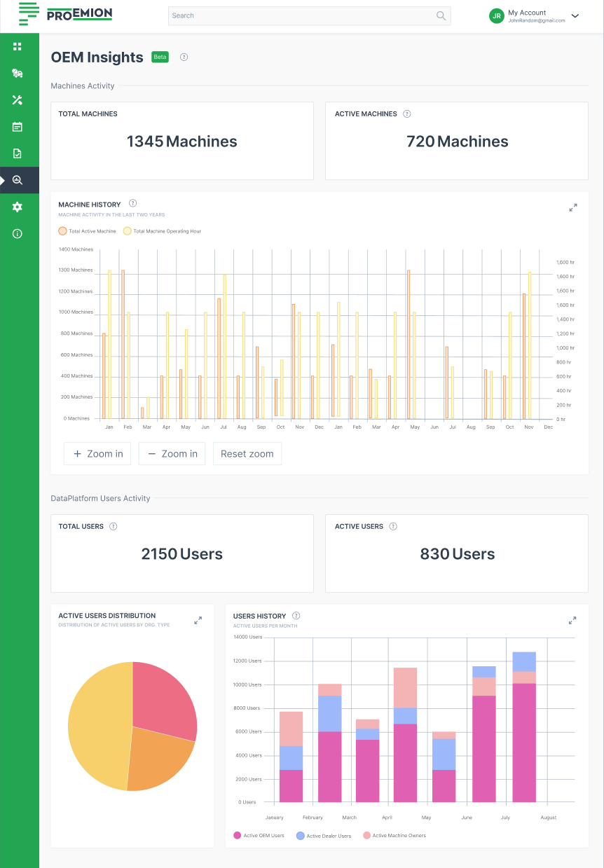Select the active OEM Insights sidebar item

[x=18, y=180]
